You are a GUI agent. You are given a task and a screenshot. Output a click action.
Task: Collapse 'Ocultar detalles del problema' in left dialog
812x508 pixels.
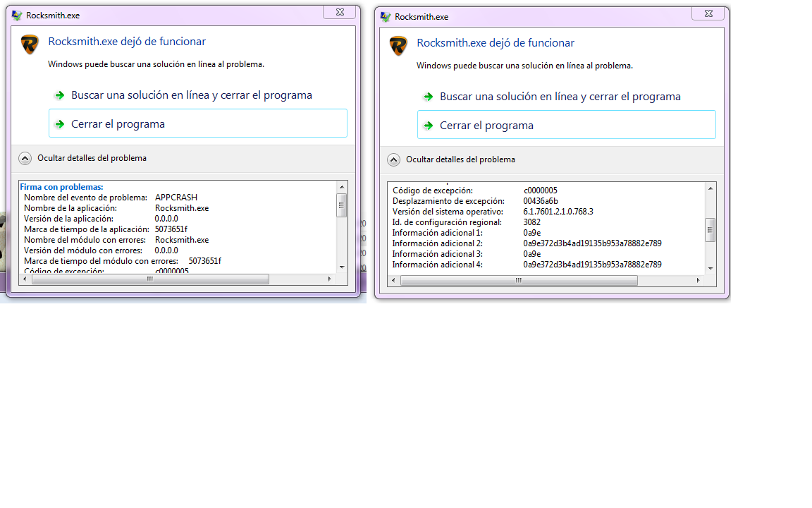(x=83, y=158)
